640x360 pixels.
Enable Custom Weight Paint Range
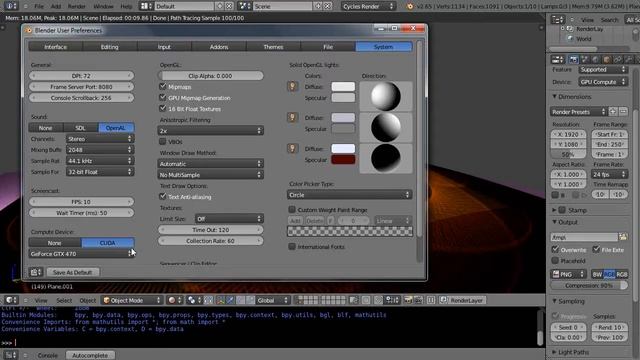coord(292,209)
